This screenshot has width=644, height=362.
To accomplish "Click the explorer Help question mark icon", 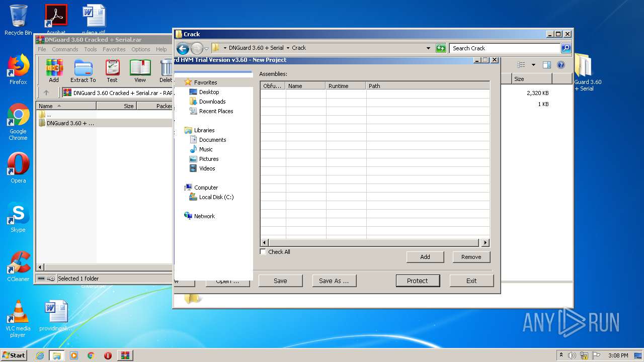I will [561, 65].
